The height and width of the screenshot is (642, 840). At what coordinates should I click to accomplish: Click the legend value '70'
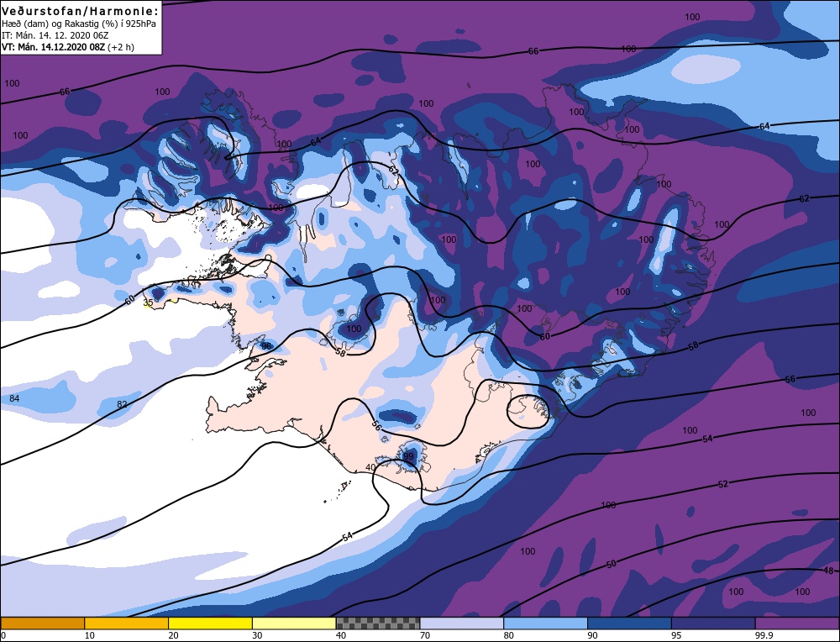click(x=424, y=635)
